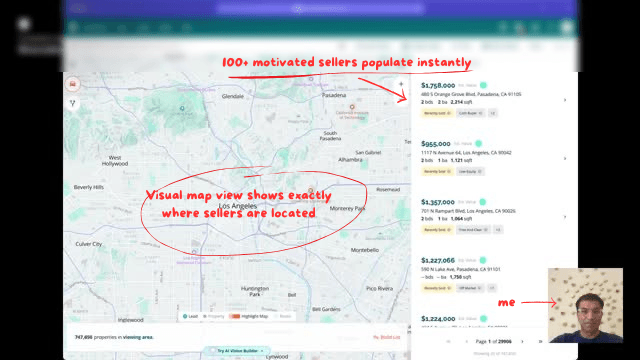Click address 701 N Rampart Blvd, Los Angeles

468,211
